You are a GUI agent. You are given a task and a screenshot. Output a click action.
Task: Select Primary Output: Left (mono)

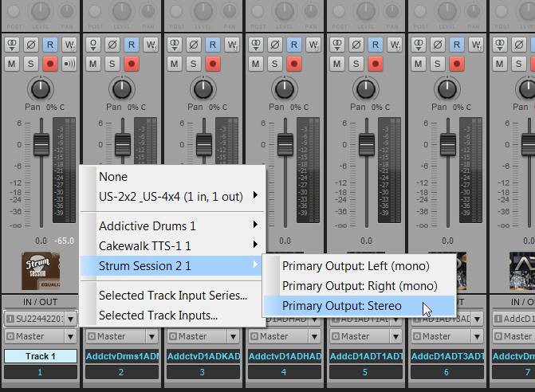pos(360,266)
